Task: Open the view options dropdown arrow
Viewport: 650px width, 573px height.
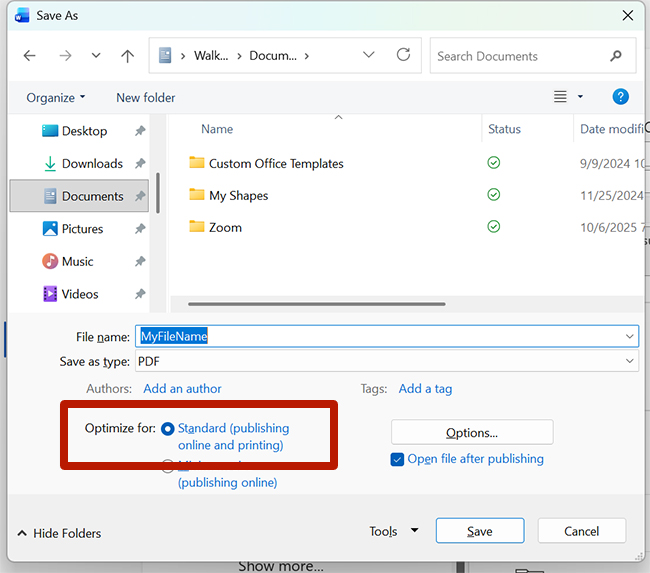Action: tap(580, 97)
